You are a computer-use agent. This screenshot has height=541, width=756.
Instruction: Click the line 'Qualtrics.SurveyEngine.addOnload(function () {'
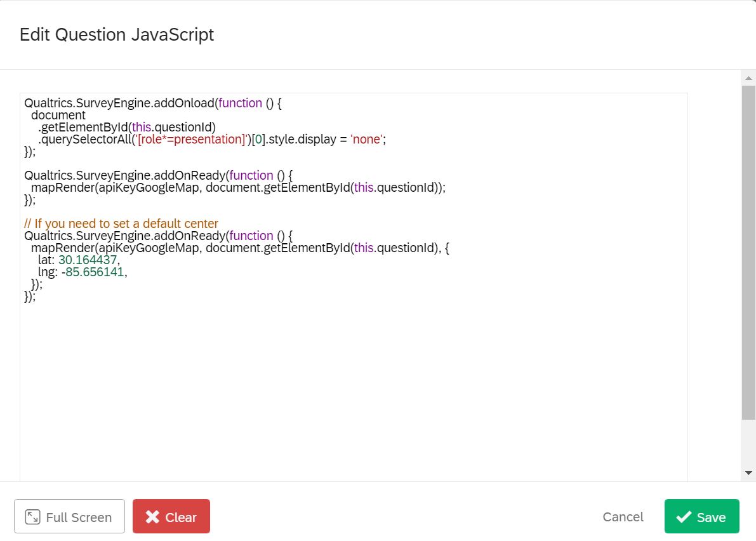(x=153, y=104)
